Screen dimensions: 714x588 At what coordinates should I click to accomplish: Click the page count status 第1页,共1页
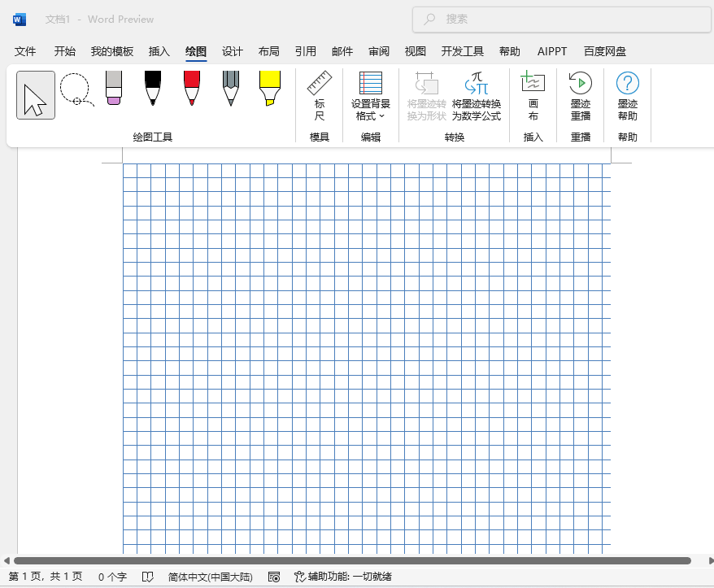(x=46, y=577)
